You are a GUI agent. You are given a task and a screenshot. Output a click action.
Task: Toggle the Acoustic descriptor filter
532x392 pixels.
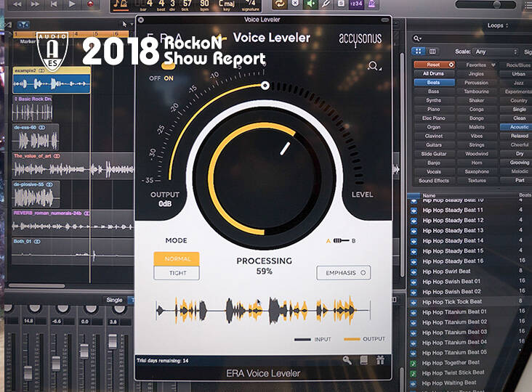point(518,127)
